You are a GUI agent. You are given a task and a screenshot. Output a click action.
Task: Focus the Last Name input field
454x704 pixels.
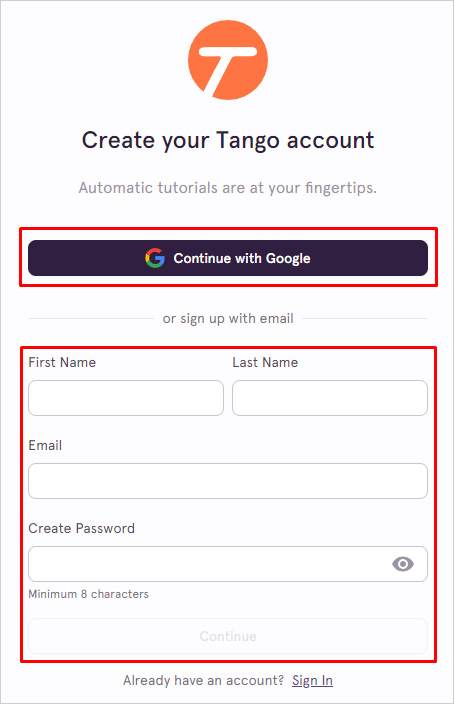click(330, 398)
